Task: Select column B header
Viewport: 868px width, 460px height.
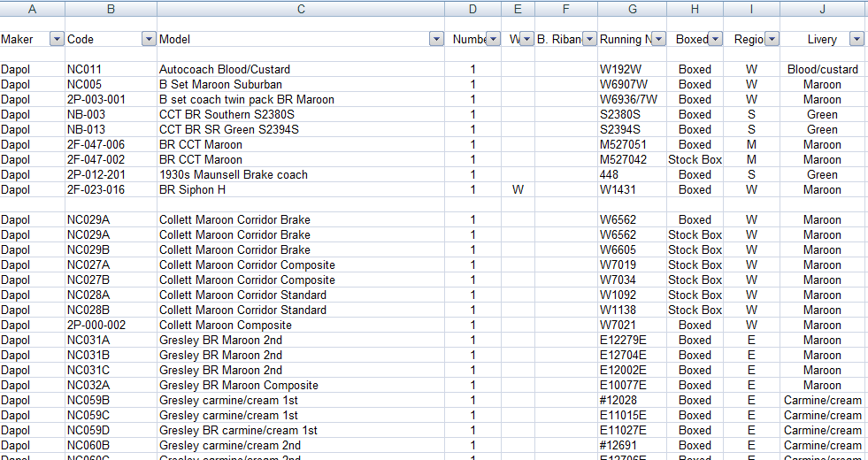Action: click(x=111, y=9)
